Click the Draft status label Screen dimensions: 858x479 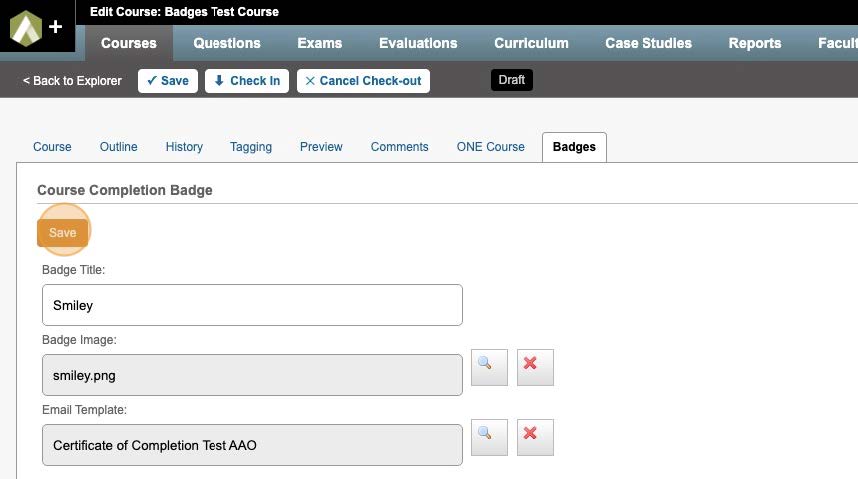pyautogui.click(x=512, y=80)
